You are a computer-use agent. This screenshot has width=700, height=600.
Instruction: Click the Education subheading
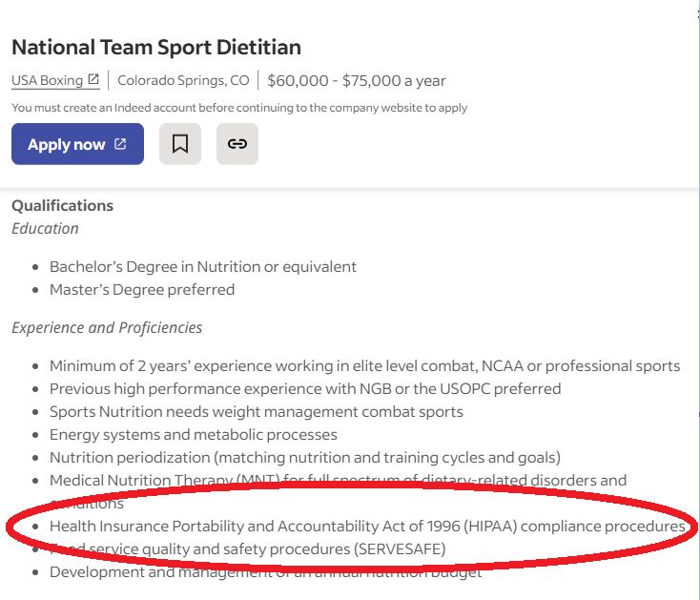45,228
